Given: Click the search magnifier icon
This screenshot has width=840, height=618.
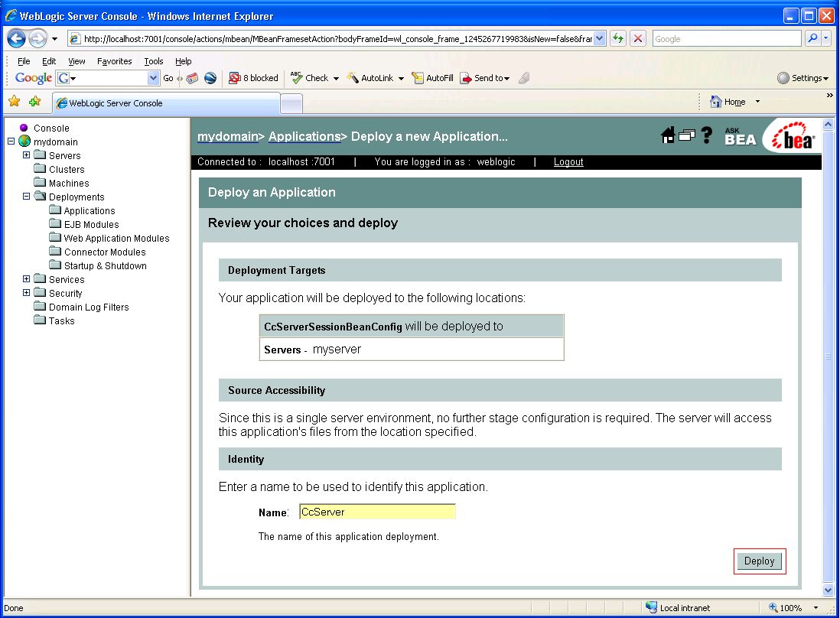Looking at the screenshot, I should point(812,38).
